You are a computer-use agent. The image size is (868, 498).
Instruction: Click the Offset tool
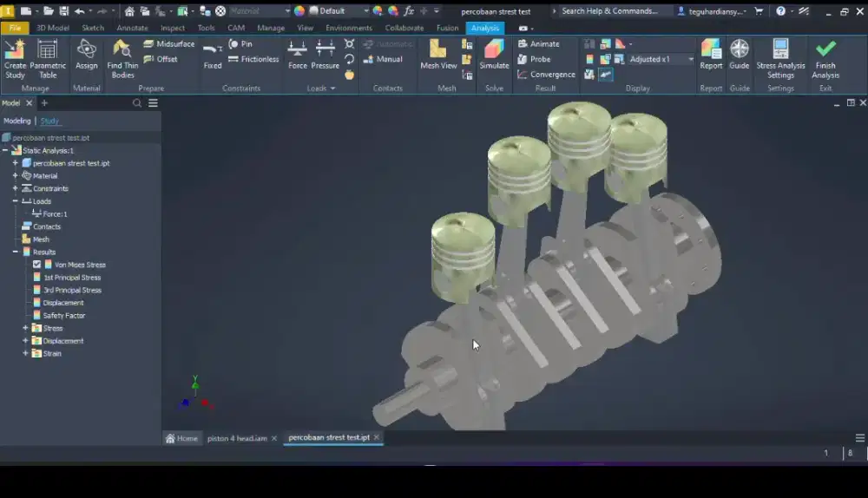[161, 59]
